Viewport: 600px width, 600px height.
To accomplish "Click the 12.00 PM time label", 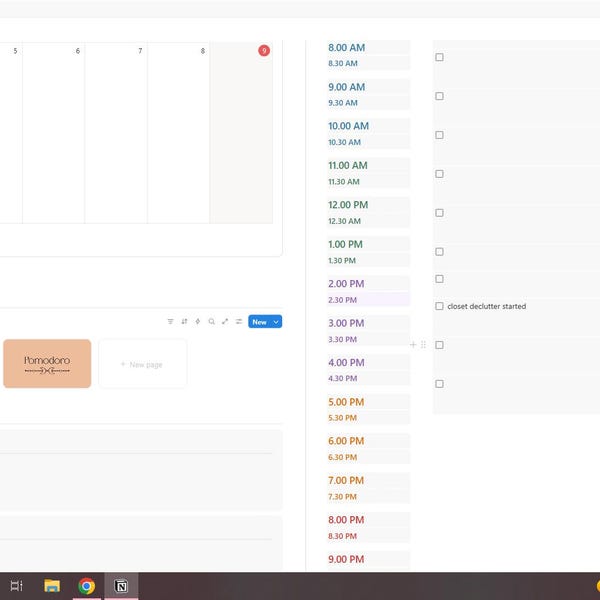I will [348, 205].
